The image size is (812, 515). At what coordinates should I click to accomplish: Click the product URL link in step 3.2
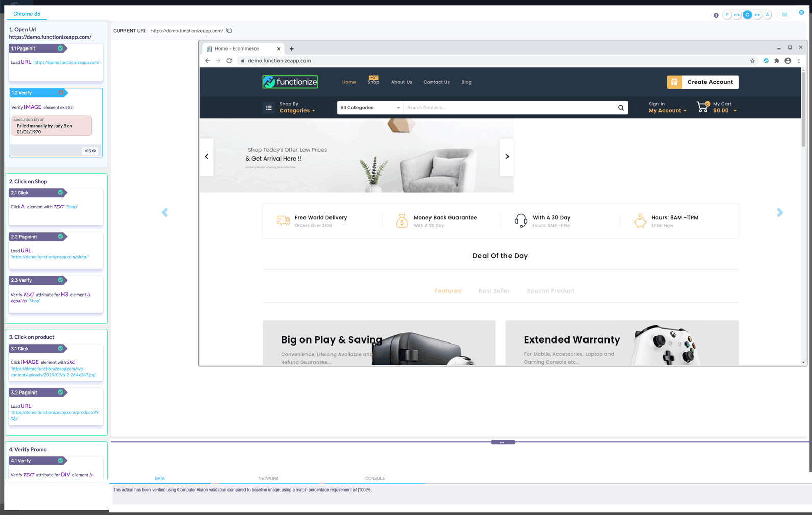click(55, 415)
